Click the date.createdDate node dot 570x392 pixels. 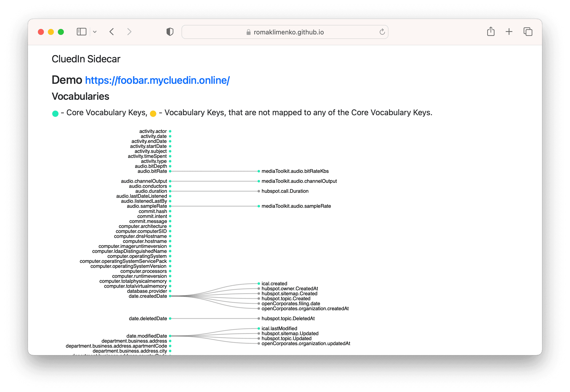coord(170,296)
